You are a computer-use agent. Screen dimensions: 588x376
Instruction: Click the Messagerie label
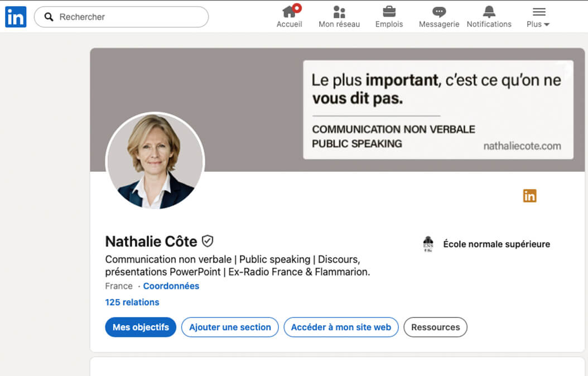point(438,24)
